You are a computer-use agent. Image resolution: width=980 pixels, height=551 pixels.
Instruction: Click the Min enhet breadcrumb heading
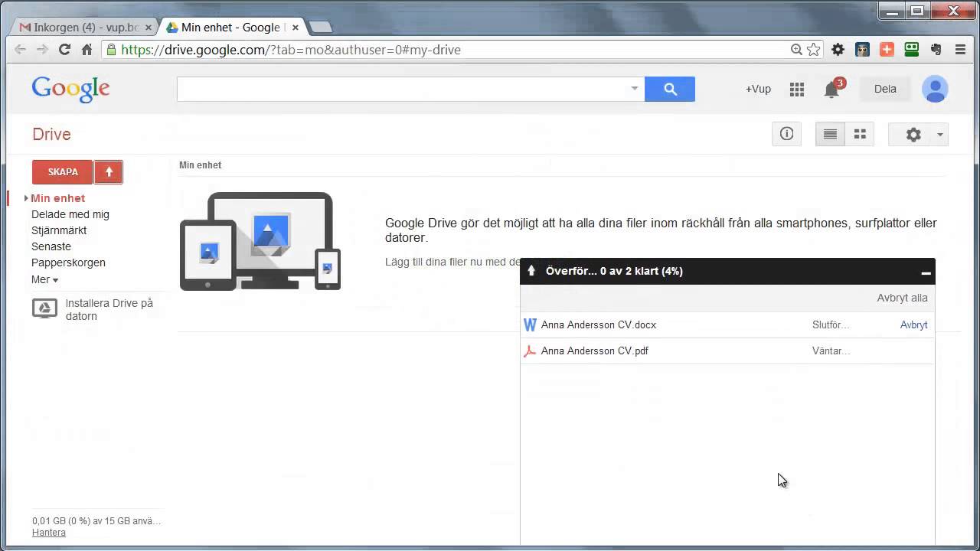click(200, 165)
